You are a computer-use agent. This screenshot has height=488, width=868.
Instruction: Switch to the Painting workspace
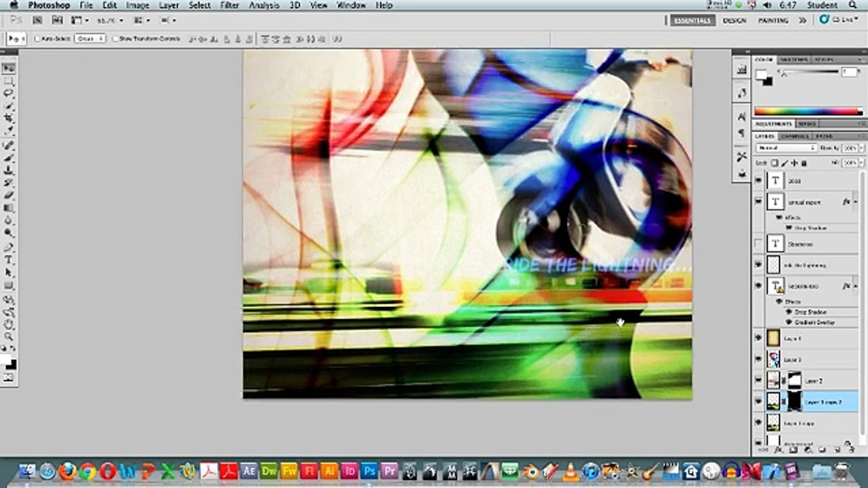pyautogui.click(x=773, y=20)
